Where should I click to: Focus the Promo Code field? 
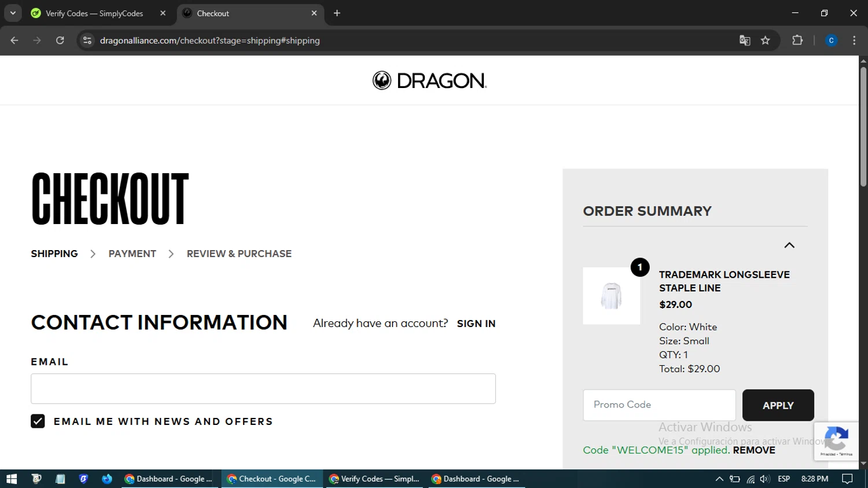pos(659,405)
